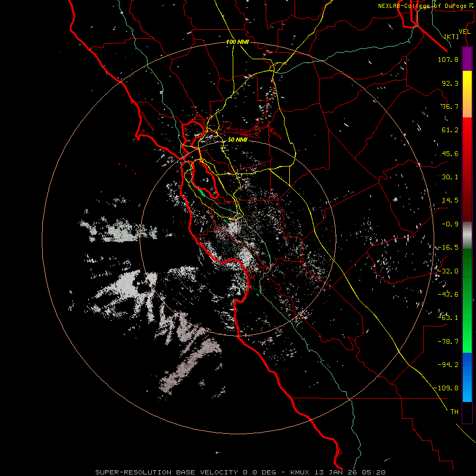476x476 pixels.
Task: Click the -94.2 legend value
Action: point(448,364)
